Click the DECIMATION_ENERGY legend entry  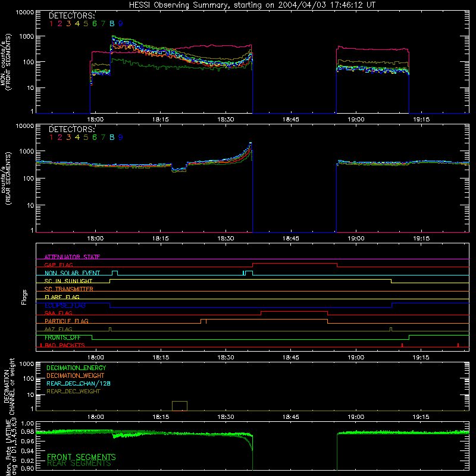[76, 368]
